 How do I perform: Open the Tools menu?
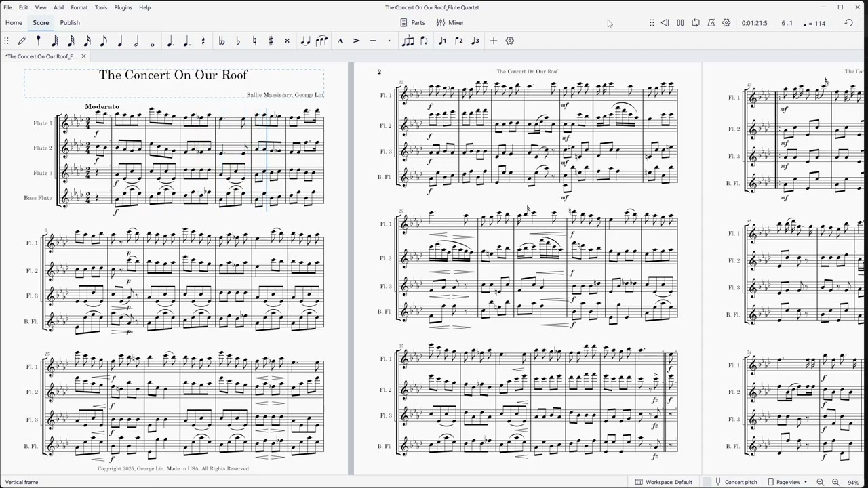(x=100, y=7)
